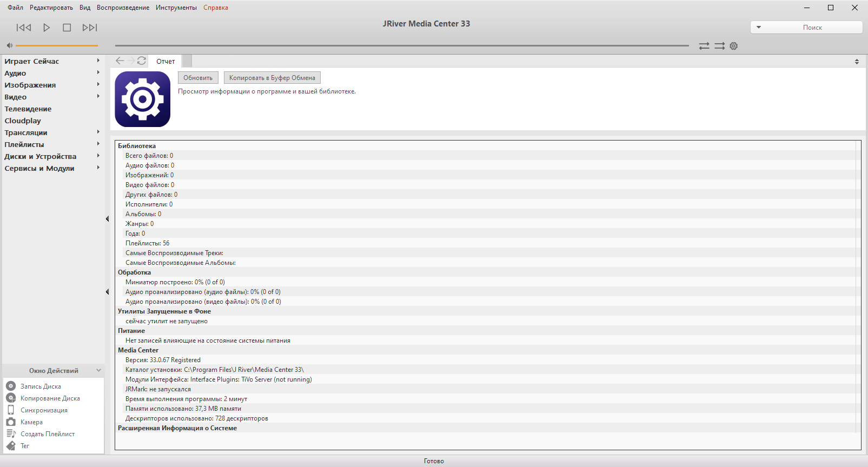Adjust the orange volume slider
The width and height of the screenshot is (868, 467).
coord(57,45)
